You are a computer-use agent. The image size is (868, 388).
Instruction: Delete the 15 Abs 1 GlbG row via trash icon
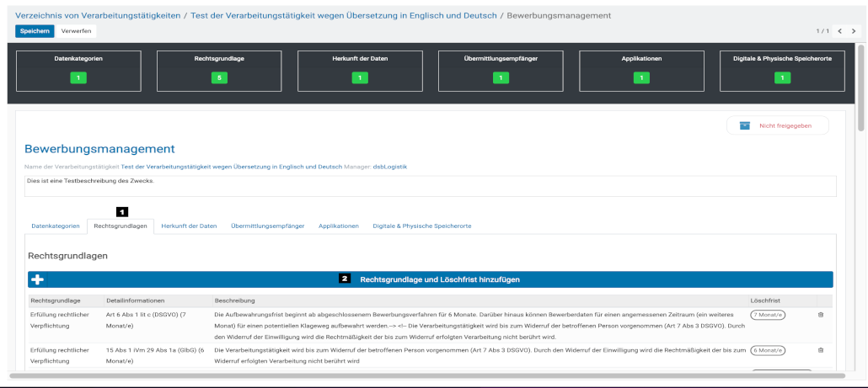[821, 349]
